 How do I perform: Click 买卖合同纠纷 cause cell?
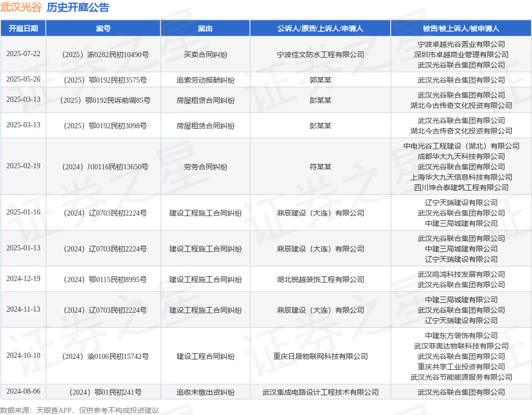pos(205,55)
